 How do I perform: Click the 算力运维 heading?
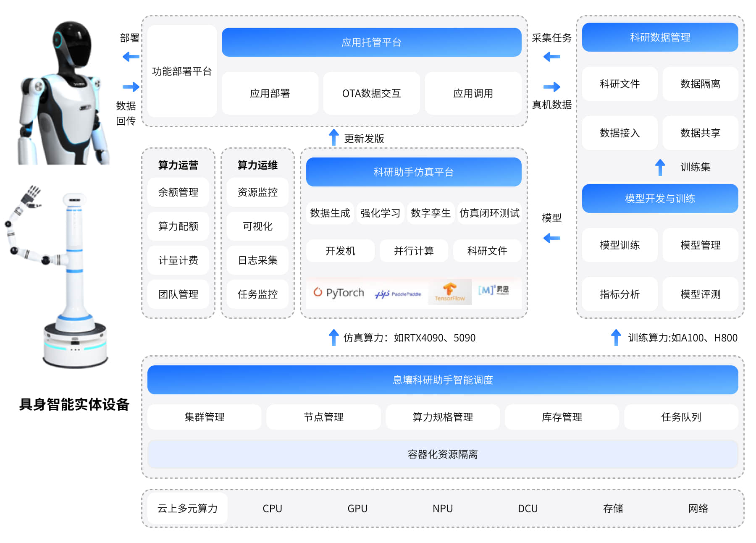coord(257,165)
